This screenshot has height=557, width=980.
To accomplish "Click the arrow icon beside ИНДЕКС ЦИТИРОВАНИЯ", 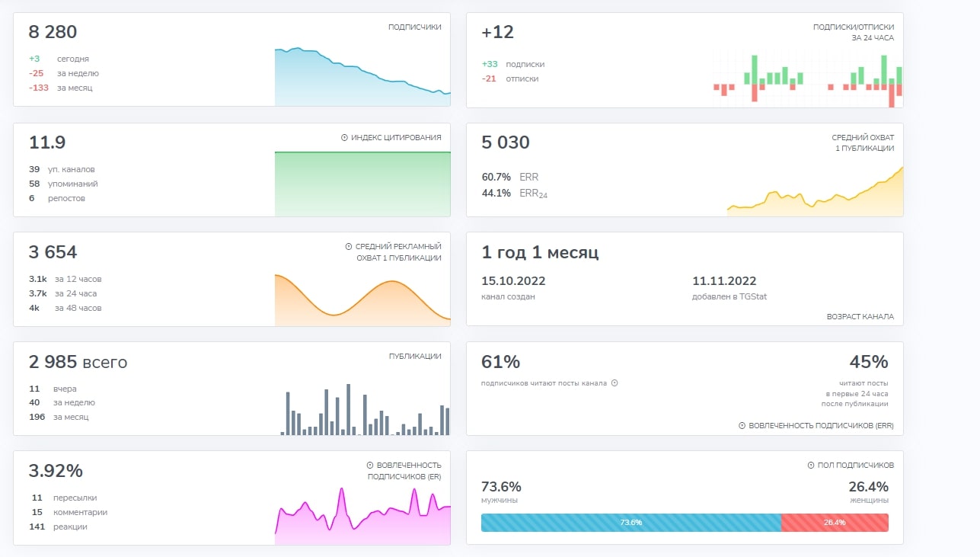I will tap(344, 138).
